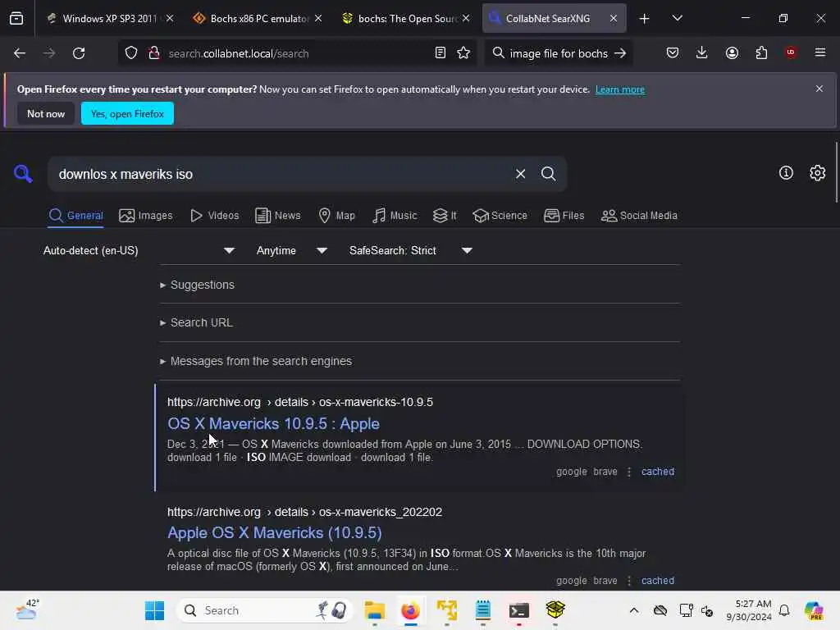Open the uBlock Origin extension icon
The image size is (840, 630).
pos(791,52)
